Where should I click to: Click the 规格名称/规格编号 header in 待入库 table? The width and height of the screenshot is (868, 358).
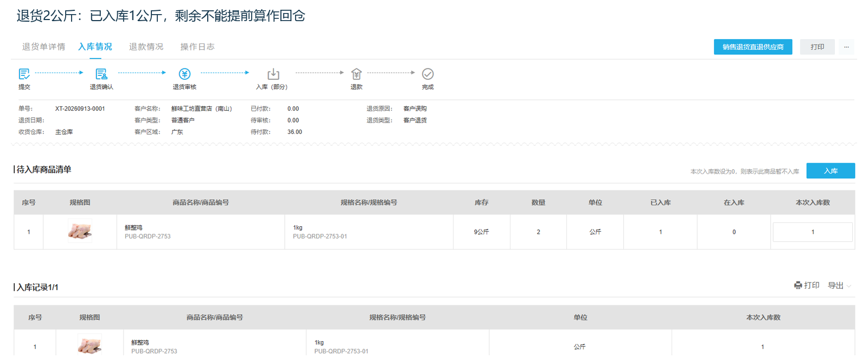(369, 202)
